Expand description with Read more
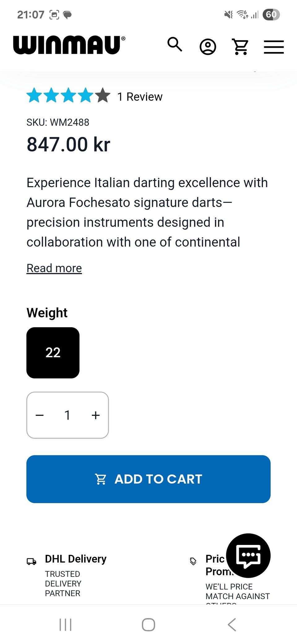Screen dimensions: 297x644 tap(54, 268)
